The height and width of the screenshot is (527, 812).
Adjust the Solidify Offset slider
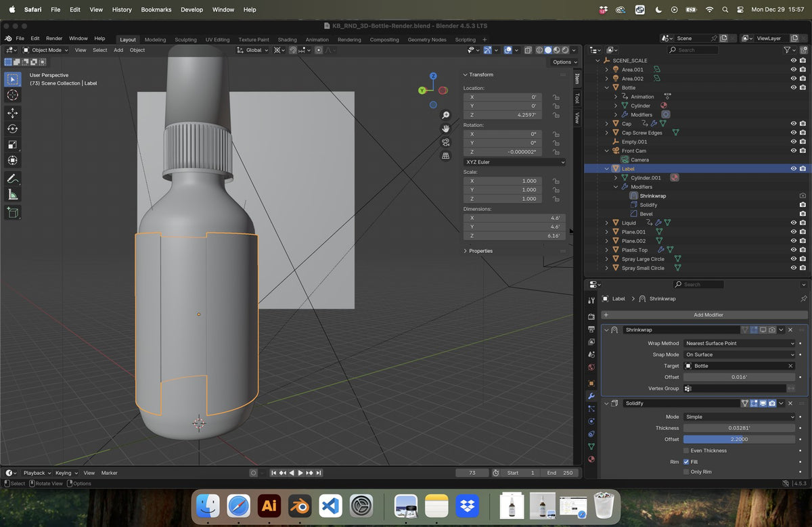pos(740,439)
